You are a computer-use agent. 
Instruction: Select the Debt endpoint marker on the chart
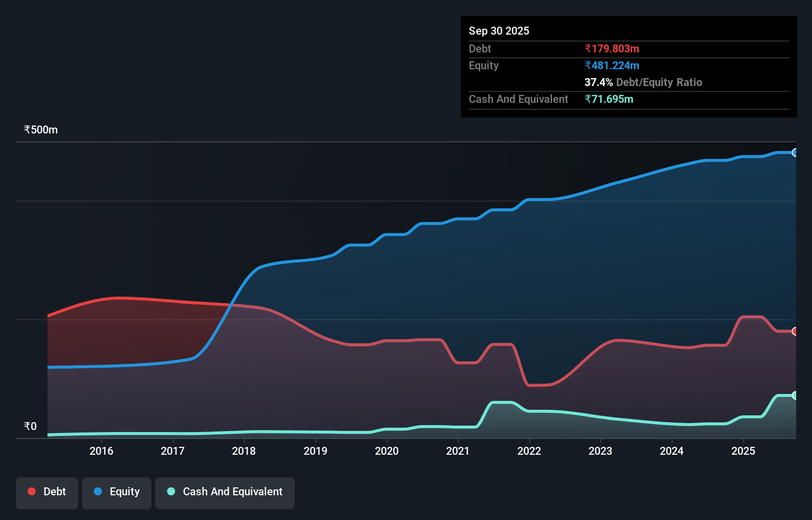[x=795, y=331]
